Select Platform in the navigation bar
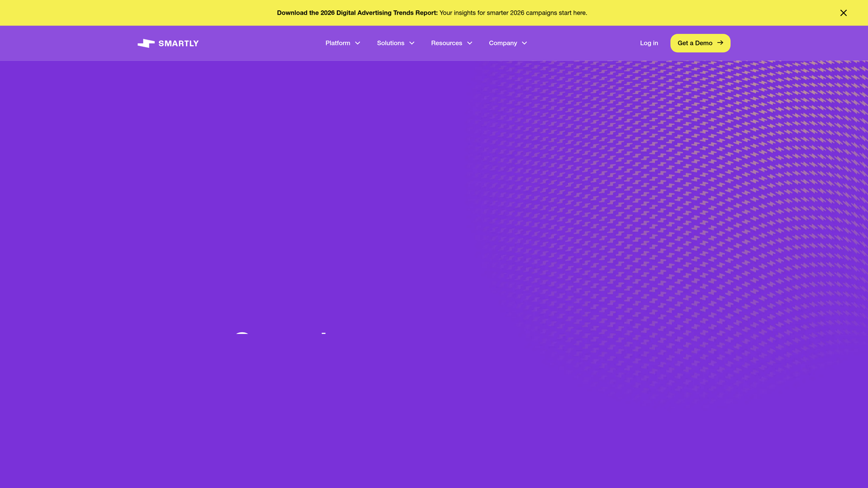 coord(337,43)
